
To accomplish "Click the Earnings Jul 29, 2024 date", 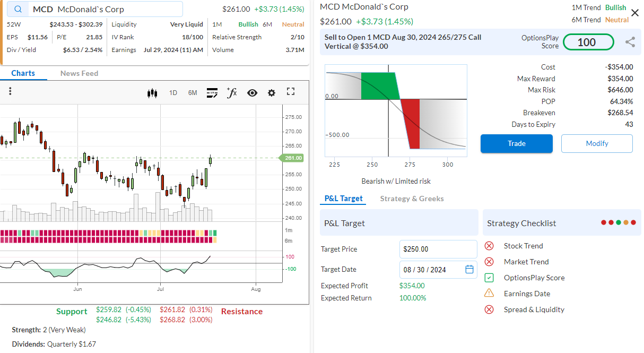I will pos(173,50).
